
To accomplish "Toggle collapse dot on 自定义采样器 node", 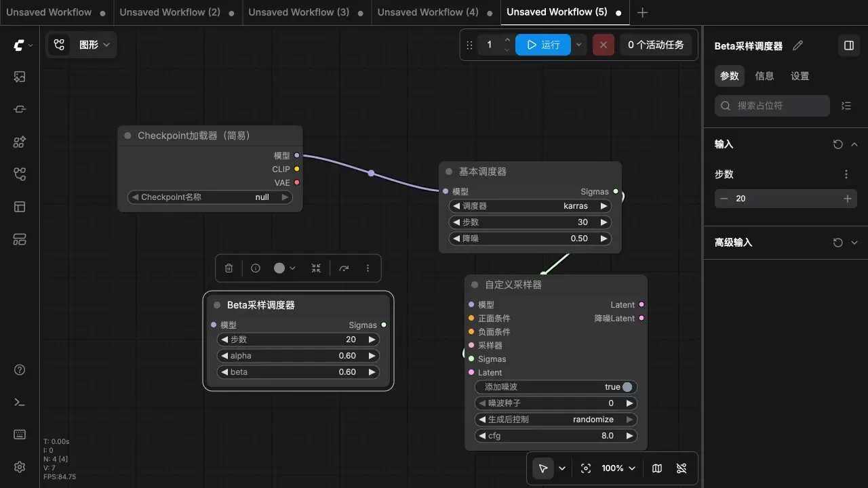I will point(475,285).
